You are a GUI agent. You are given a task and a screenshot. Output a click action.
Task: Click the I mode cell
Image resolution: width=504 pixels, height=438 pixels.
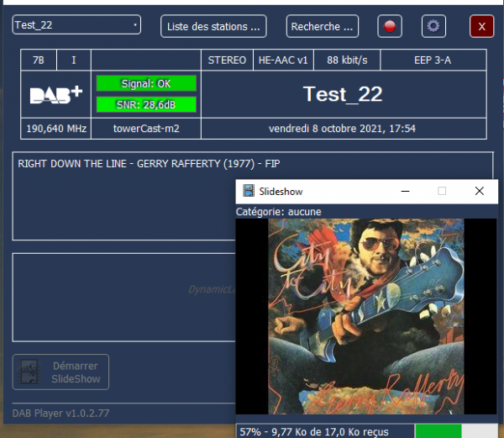click(74, 61)
